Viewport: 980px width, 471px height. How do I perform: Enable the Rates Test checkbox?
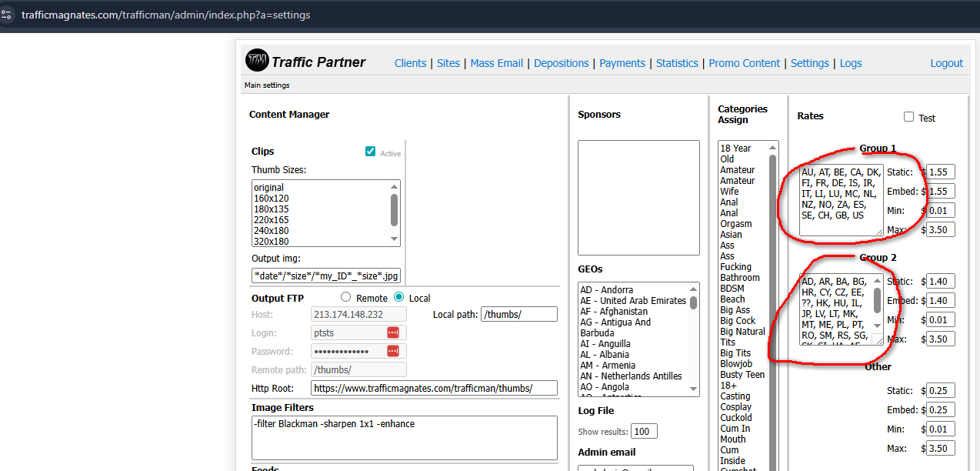(x=908, y=117)
